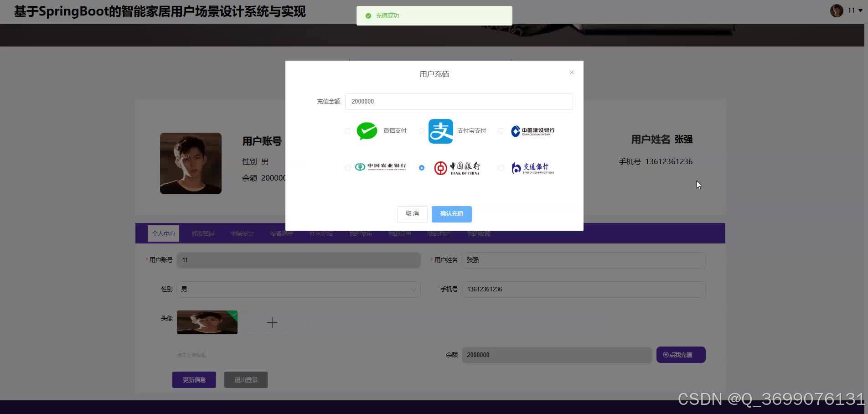
Task: Go to the 场景设计 tab
Action: tap(242, 233)
